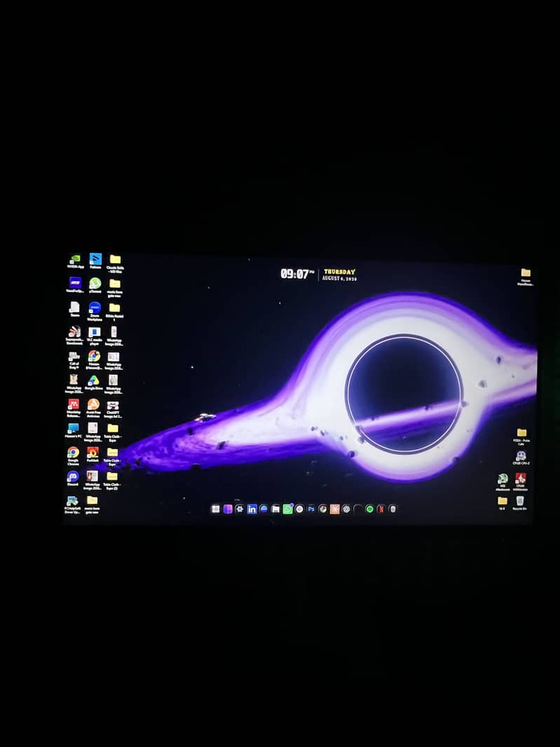Viewport: 560px width, 747px height.
Task: Open the CPUID HWMonitor shortcut
Action: click(521, 481)
